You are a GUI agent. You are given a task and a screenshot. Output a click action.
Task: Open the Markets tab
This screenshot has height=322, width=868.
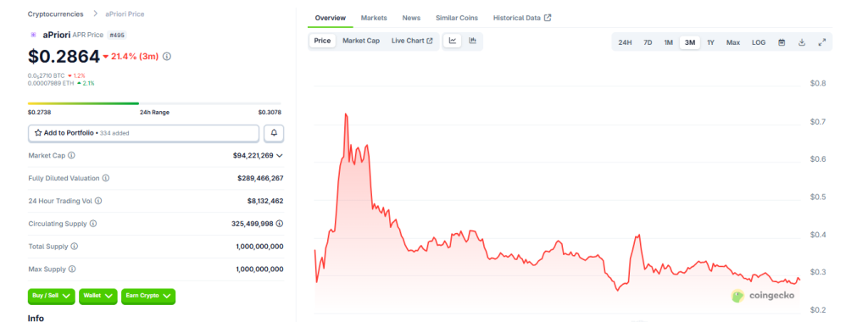pyautogui.click(x=374, y=18)
